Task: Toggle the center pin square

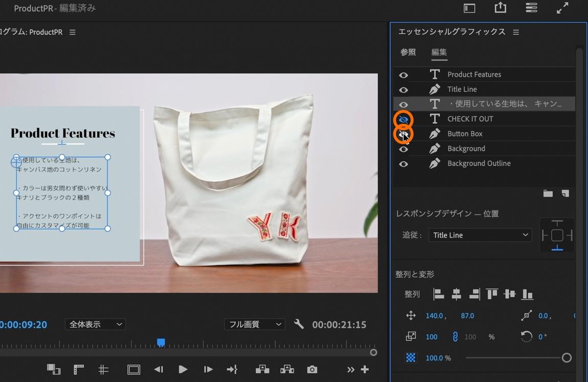Action: (x=557, y=235)
